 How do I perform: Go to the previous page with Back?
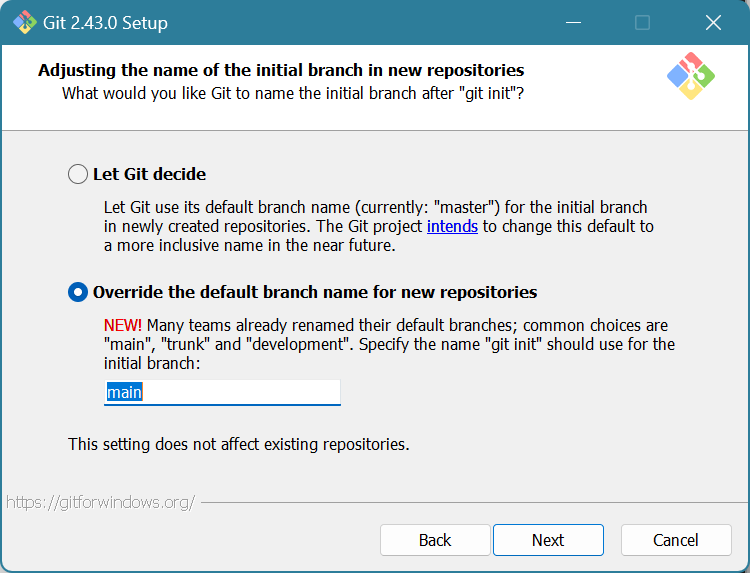click(x=435, y=540)
